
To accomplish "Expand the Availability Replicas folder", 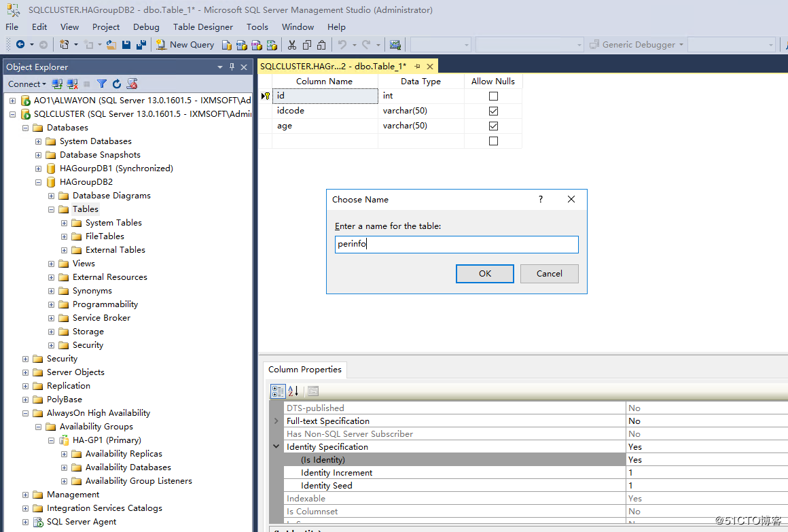I will click(x=63, y=453).
